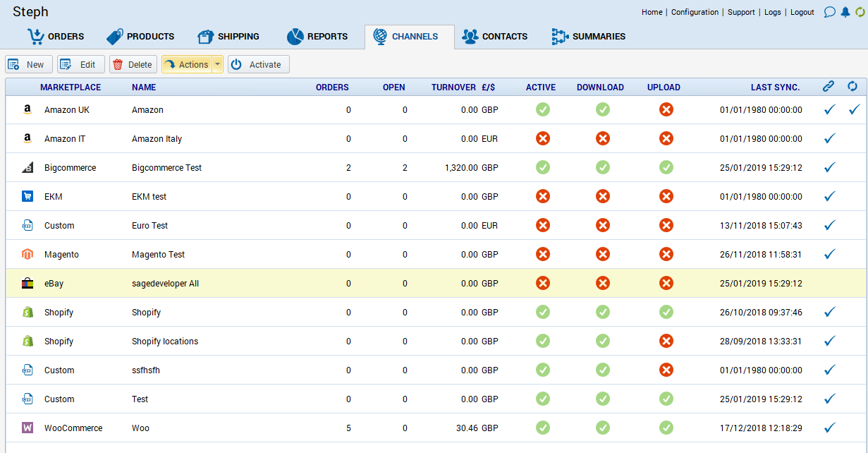This screenshot has height=453, width=868.
Task: Click the link column header icon
Action: [829, 87]
